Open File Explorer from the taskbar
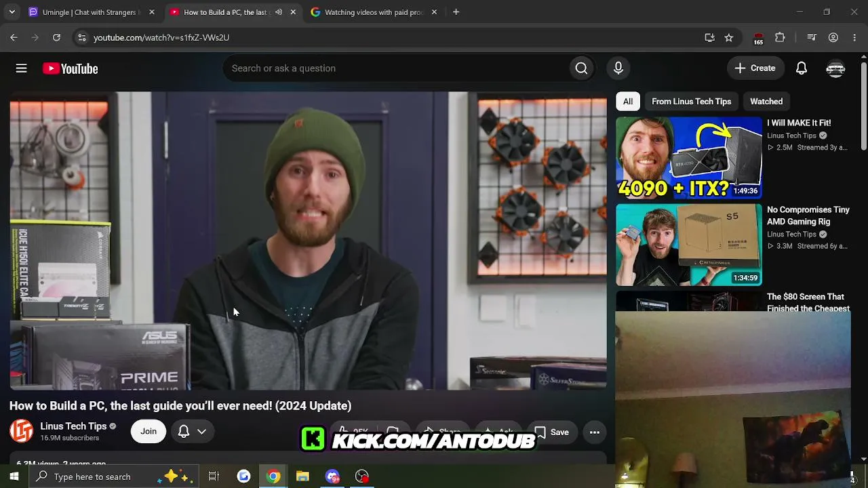The image size is (868, 488). pyautogui.click(x=302, y=476)
